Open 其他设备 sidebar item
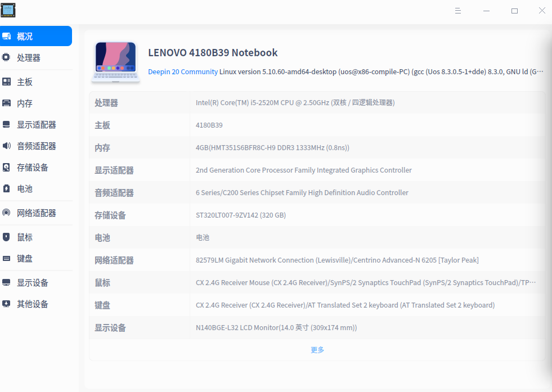 click(x=36, y=304)
